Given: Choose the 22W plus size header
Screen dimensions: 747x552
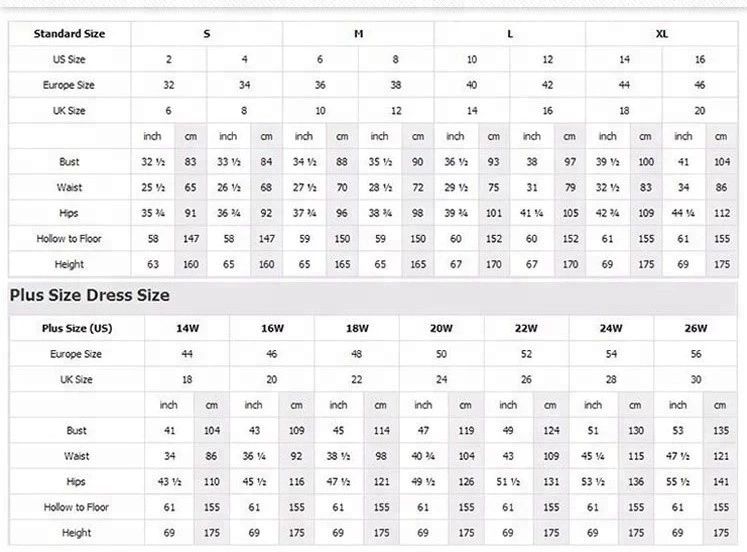Looking at the screenshot, I should tap(527, 328).
